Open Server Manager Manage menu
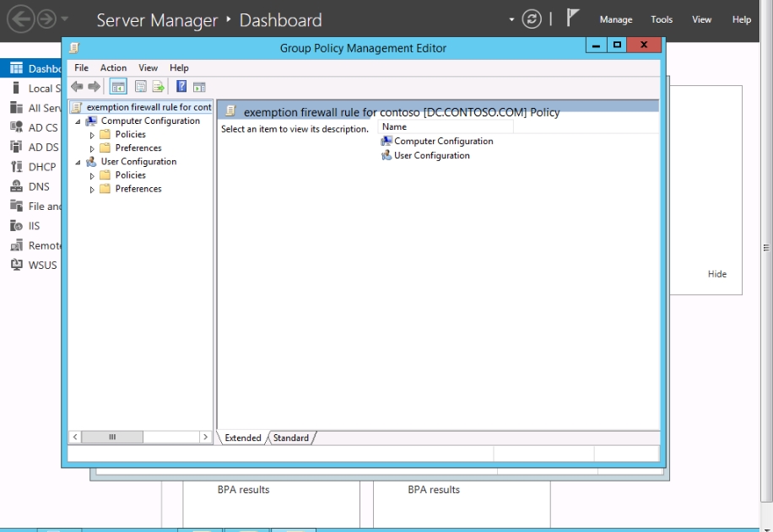Screen dimensions: 773x532 [616, 19]
